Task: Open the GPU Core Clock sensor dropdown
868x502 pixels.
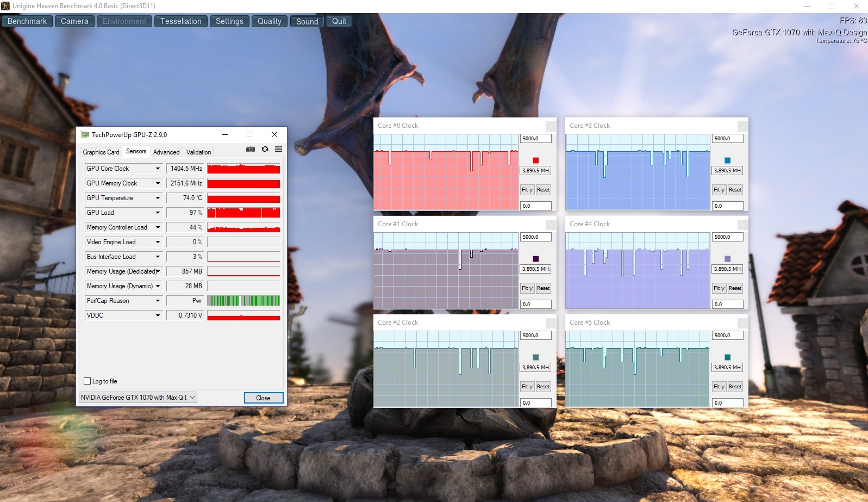Action: tap(158, 169)
